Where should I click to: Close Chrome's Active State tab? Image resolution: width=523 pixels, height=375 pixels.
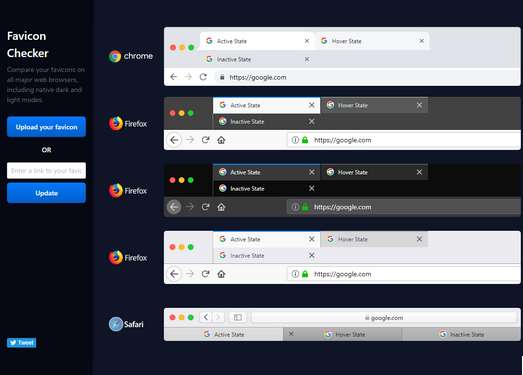[307, 41]
